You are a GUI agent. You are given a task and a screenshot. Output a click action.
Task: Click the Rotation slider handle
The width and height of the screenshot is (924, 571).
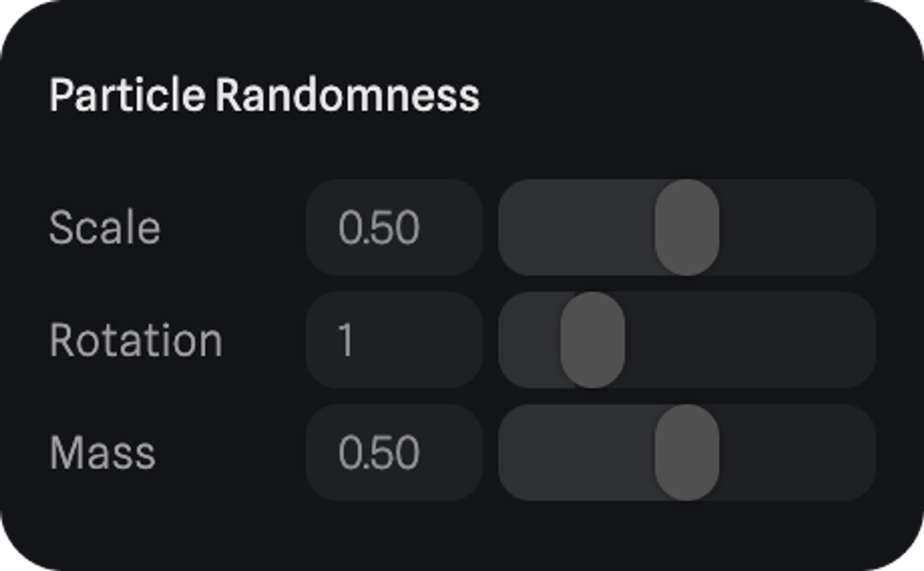pyautogui.click(x=592, y=340)
